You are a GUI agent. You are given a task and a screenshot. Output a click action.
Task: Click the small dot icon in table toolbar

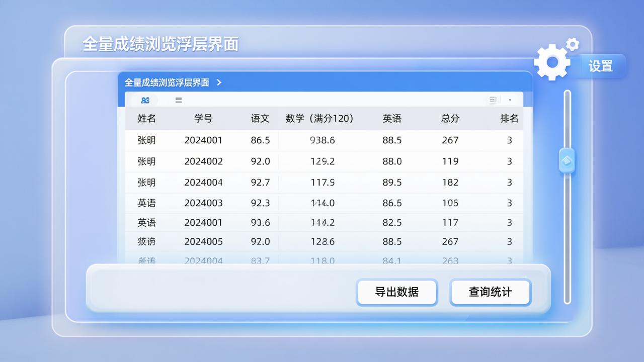[x=510, y=100]
